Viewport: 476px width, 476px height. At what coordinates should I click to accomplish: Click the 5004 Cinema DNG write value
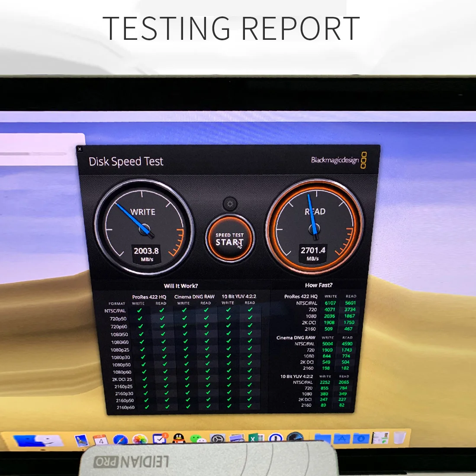[x=328, y=344]
